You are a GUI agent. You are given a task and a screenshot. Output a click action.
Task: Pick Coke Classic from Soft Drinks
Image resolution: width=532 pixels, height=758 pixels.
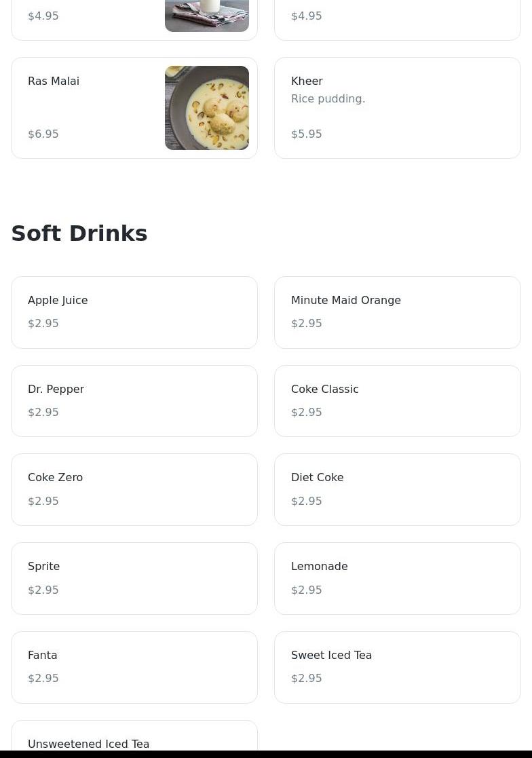pos(397,401)
